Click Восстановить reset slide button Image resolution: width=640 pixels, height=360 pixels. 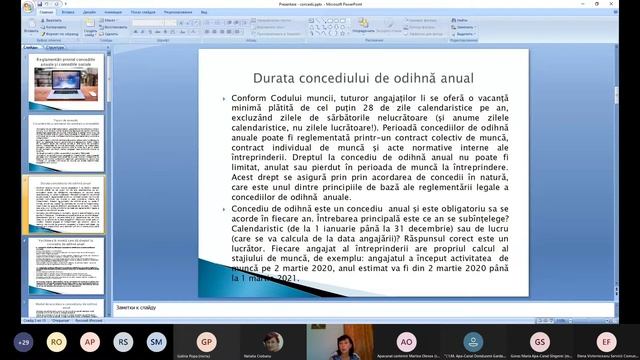coord(113,27)
